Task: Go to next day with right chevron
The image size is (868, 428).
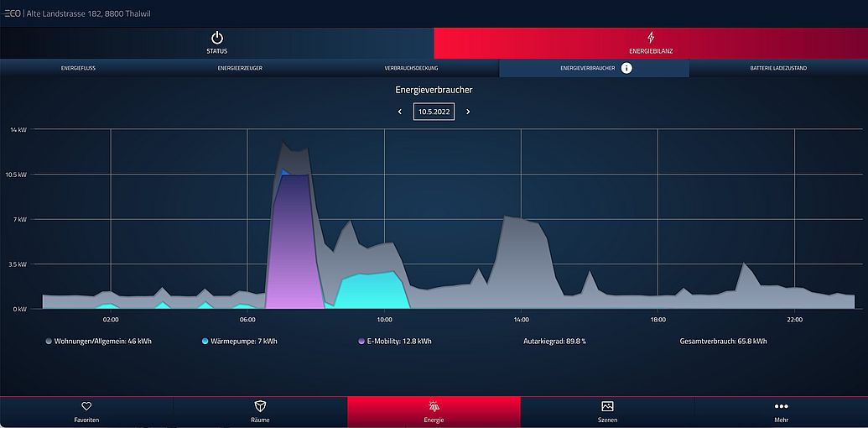Action: (x=468, y=112)
